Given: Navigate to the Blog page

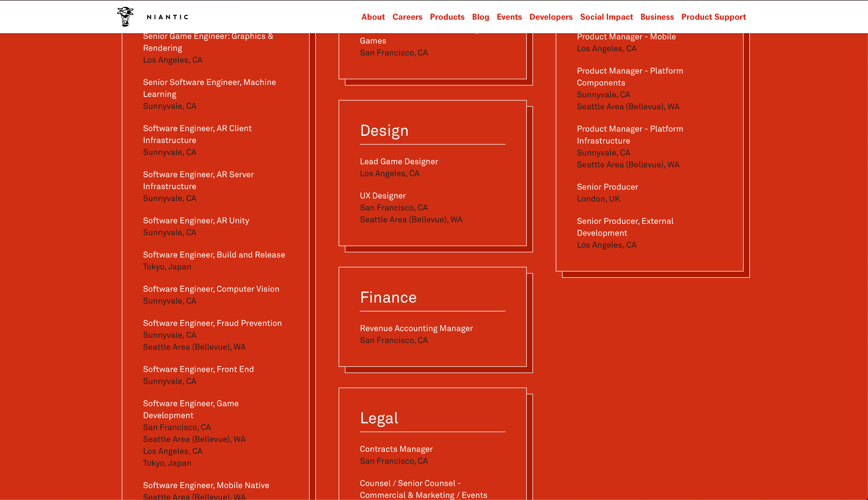Looking at the screenshot, I should pyautogui.click(x=480, y=17).
